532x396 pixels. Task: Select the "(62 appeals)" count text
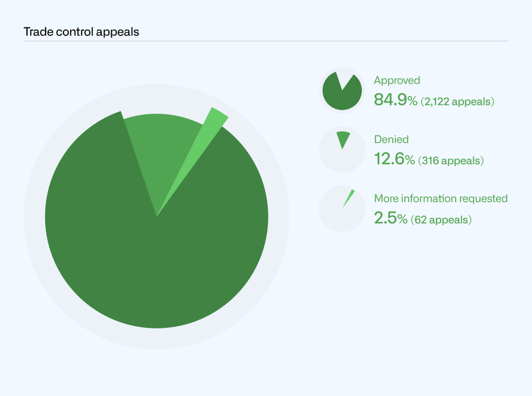[x=441, y=220]
